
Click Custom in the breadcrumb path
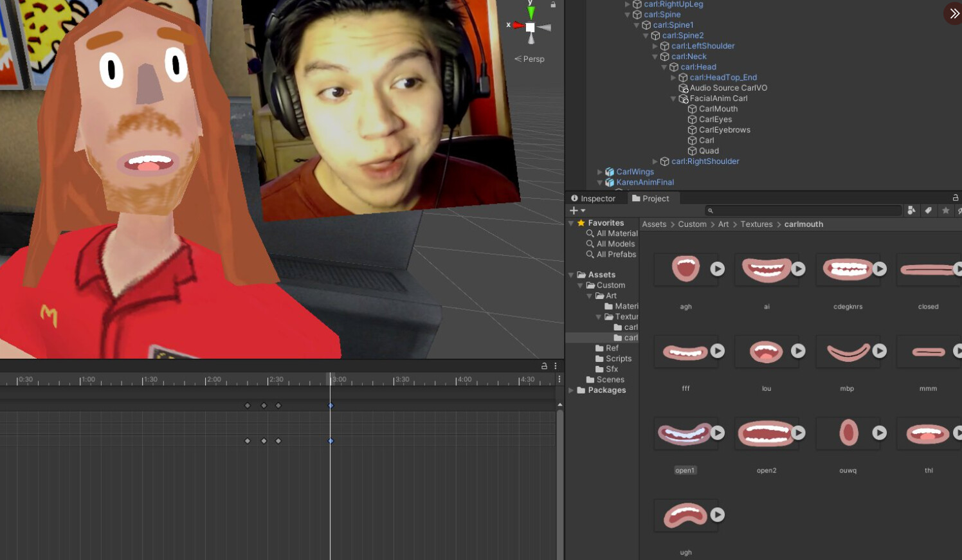click(x=692, y=224)
